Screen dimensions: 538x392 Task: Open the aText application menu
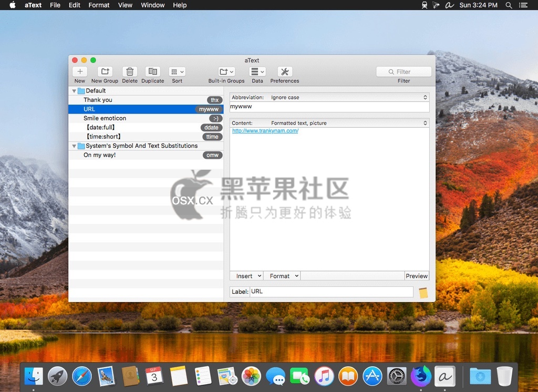pyautogui.click(x=33, y=5)
